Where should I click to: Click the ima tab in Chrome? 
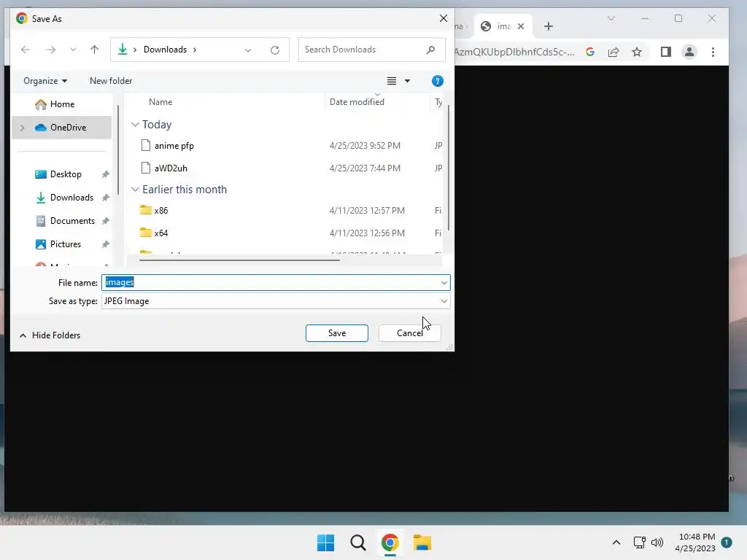click(503, 26)
